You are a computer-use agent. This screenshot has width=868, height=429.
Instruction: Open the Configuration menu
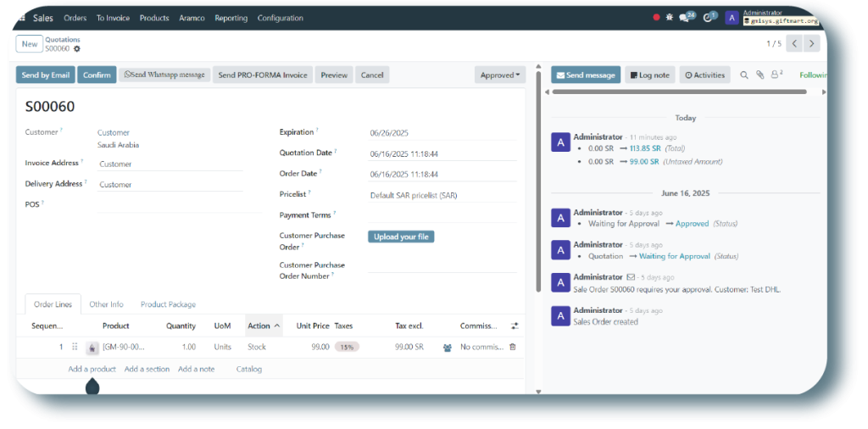(280, 18)
